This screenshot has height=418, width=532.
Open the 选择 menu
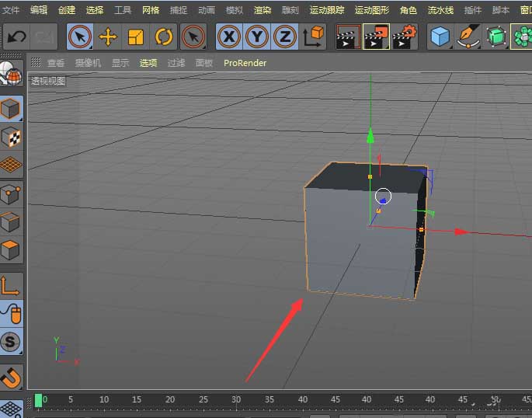tap(95, 10)
